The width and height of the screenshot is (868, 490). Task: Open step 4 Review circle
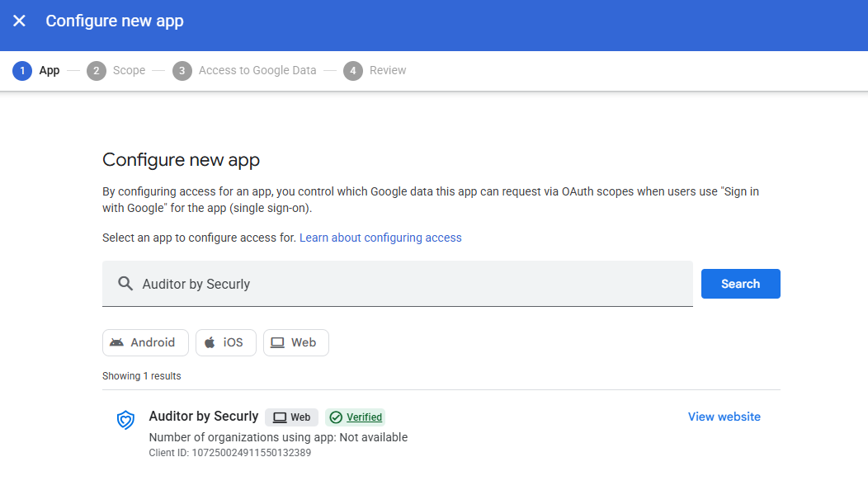[352, 71]
